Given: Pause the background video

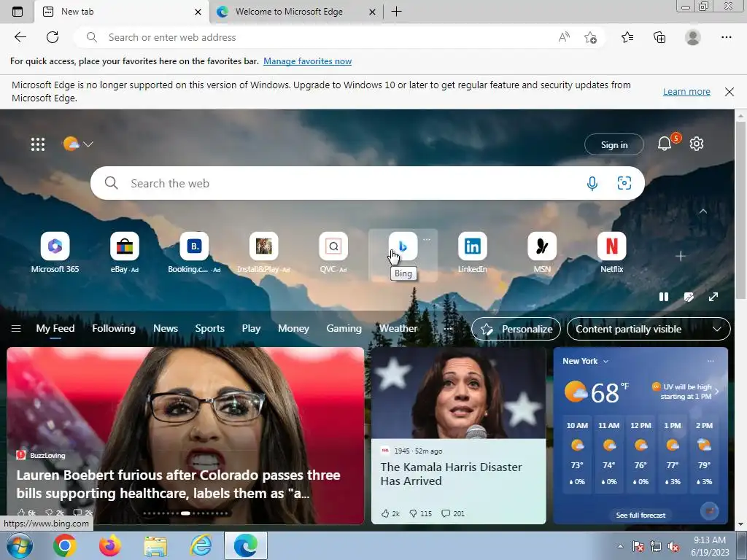Looking at the screenshot, I should (x=664, y=297).
